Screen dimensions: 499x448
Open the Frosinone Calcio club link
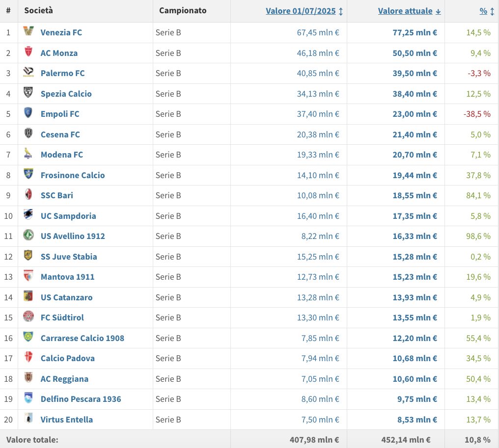click(x=73, y=175)
